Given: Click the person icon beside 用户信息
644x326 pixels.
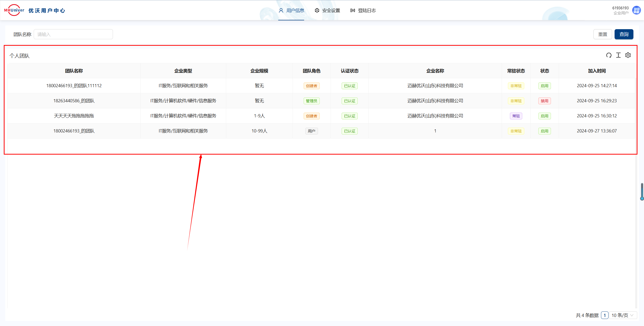Looking at the screenshot, I should coord(281,11).
